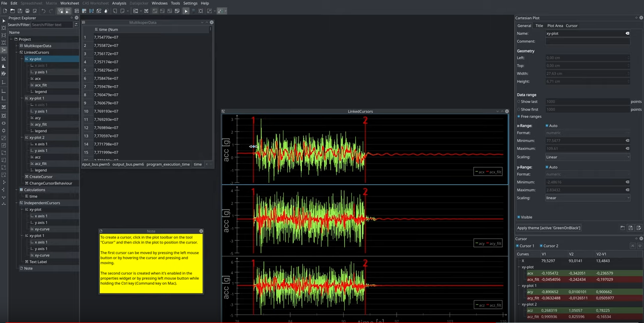Click the Print preview icon
644x323 pixels.
pos(35,11)
